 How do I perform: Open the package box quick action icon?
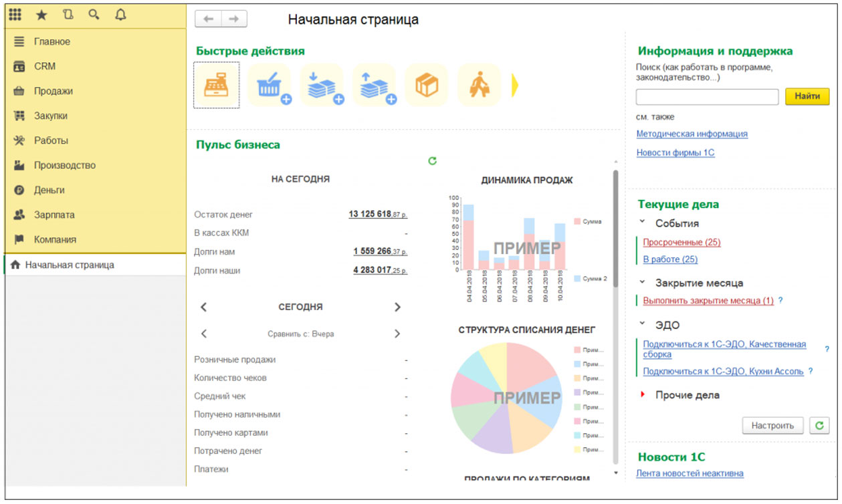pos(427,85)
